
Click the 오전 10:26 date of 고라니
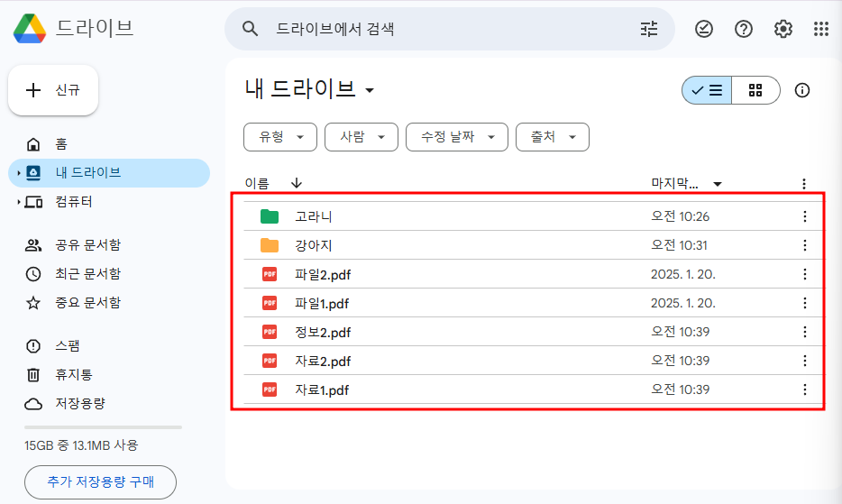pyautogui.click(x=681, y=216)
